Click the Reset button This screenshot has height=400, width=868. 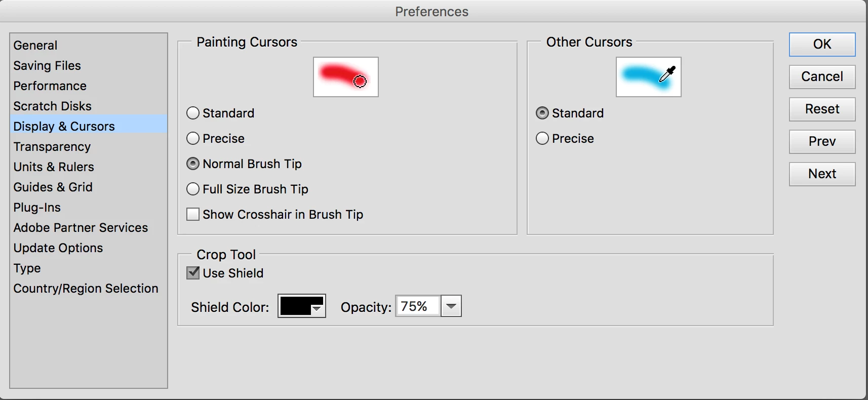tap(822, 109)
